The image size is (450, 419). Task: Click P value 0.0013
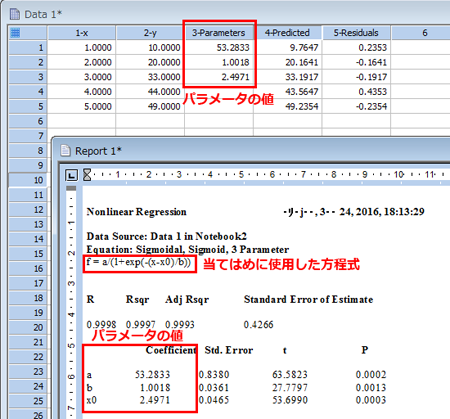point(371,387)
